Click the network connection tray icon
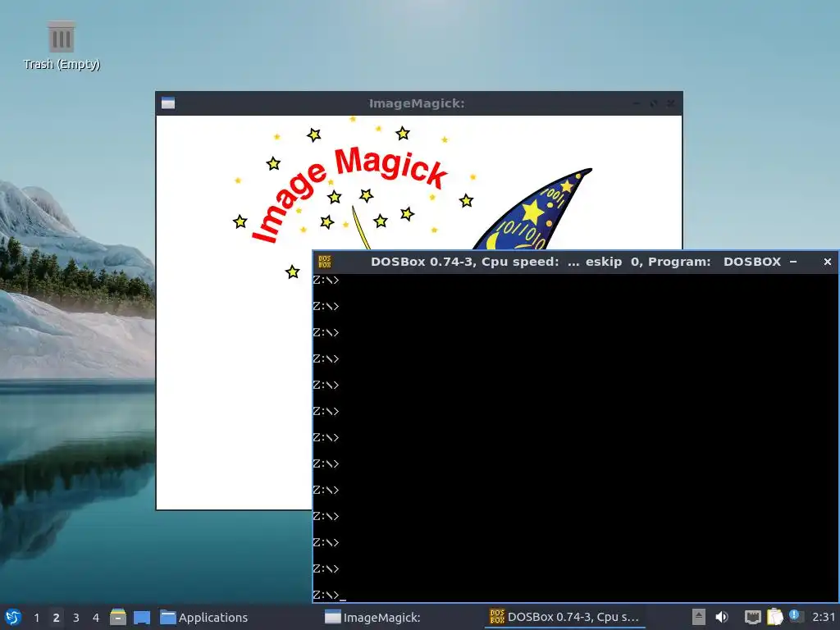Viewport: 840px width, 630px height. point(753,617)
